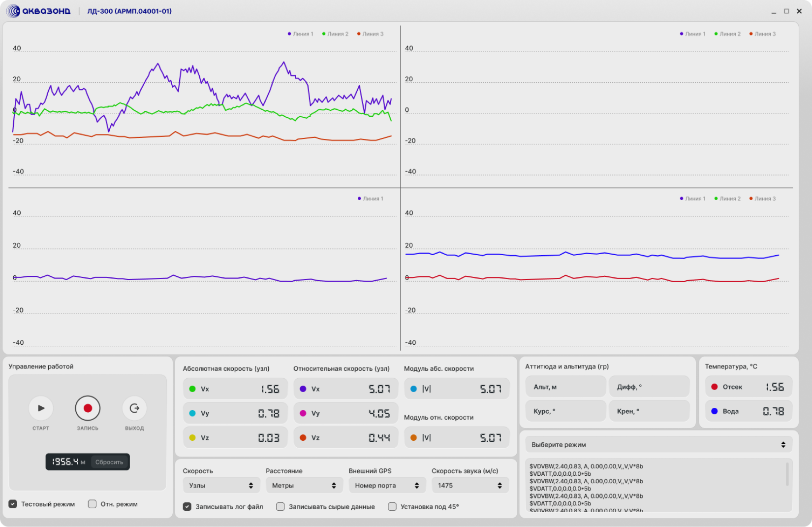Click the Старт play icon
This screenshot has height=527, width=812.
pos(41,408)
